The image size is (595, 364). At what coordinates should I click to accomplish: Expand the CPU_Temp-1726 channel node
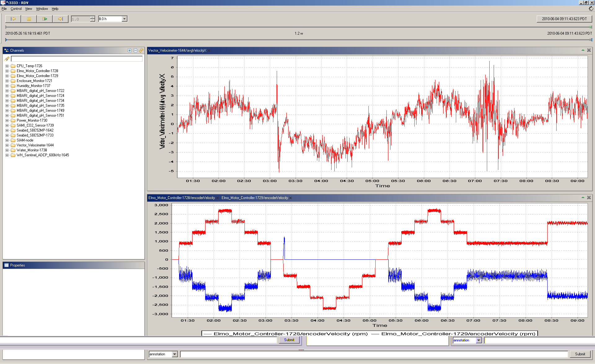point(7,66)
